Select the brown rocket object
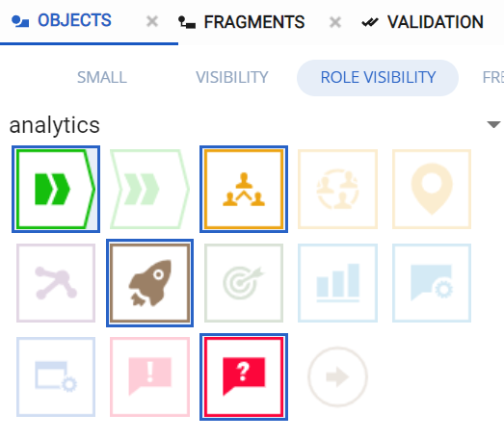The image size is (504, 440). 149,283
